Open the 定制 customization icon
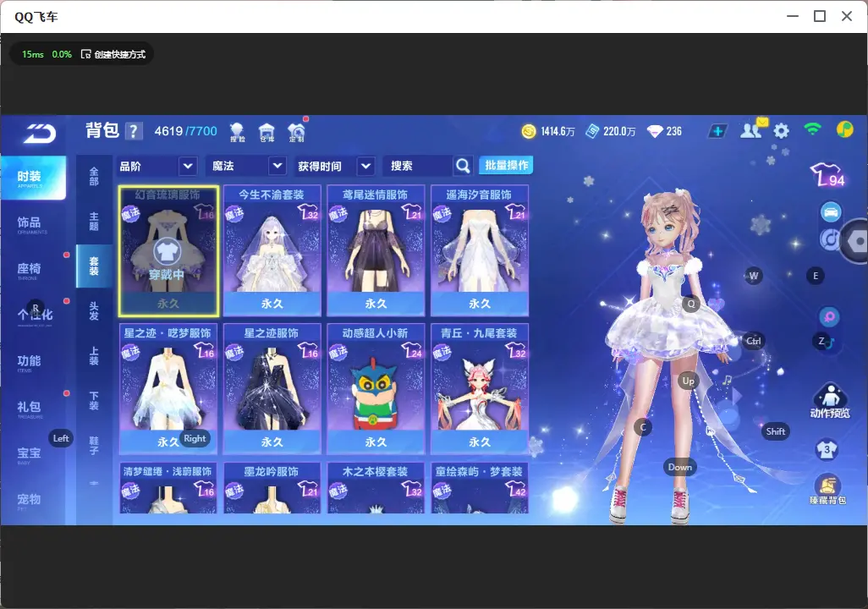Screen dimensions: 868x609 297,132
